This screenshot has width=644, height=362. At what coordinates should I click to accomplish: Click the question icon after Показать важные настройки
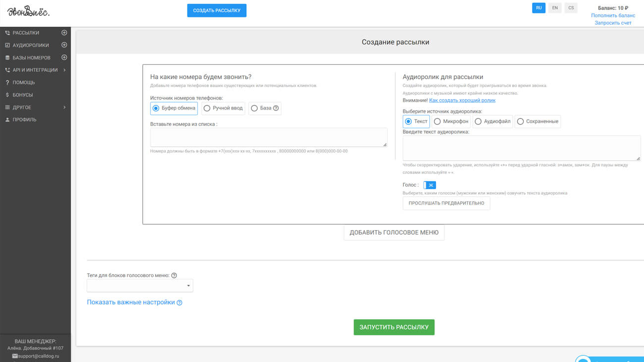coord(179,303)
